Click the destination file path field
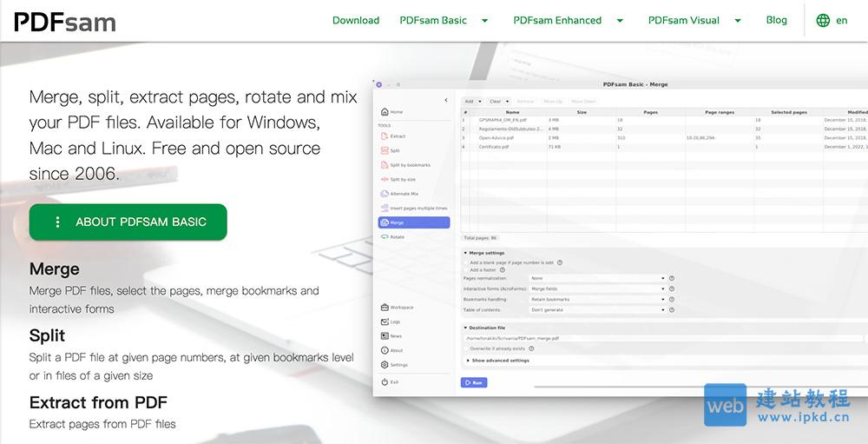The width and height of the screenshot is (868, 444). coord(660,338)
